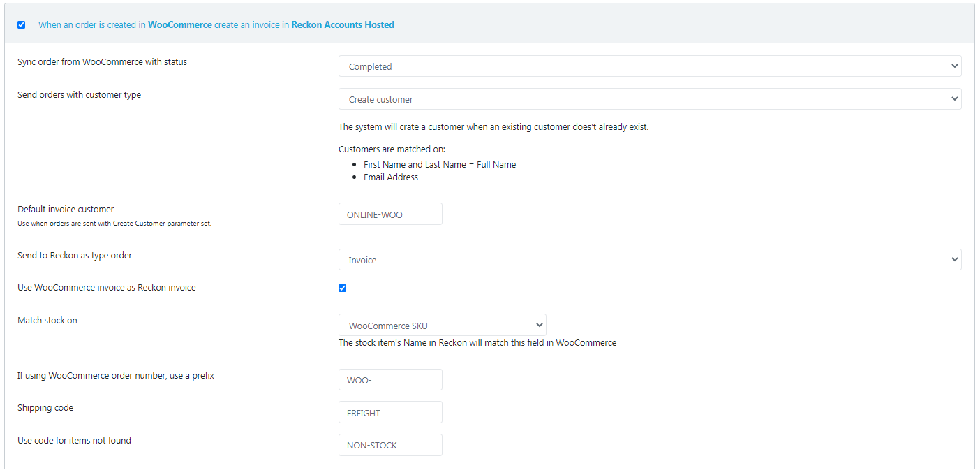Uncheck Use WooCommerce invoice as Reckon invoice
The width and height of the screenshot is (980, 475).
pyautogui.click(x=343, y=288)
